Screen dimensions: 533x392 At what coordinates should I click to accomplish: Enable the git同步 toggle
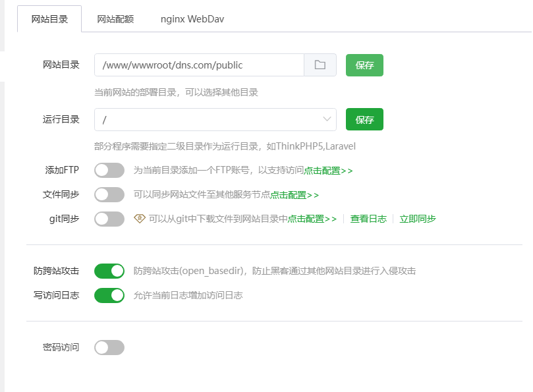tap(109, 219)
